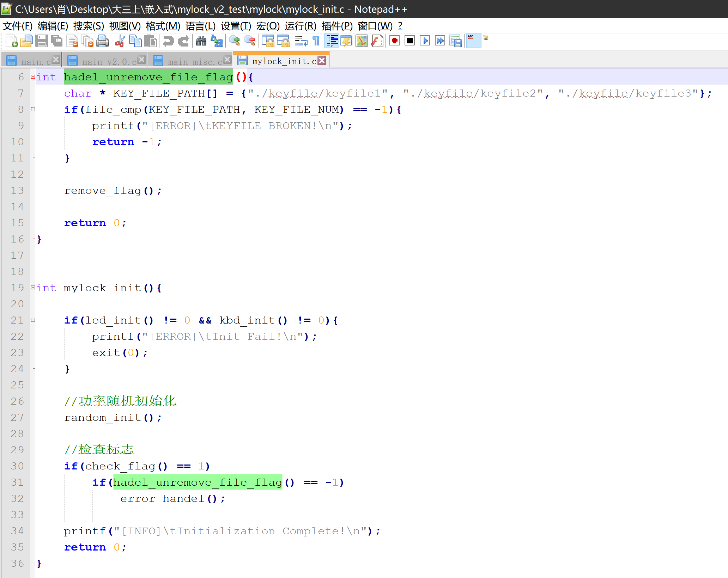Close the mylock_init.c tab

[322, 61]
